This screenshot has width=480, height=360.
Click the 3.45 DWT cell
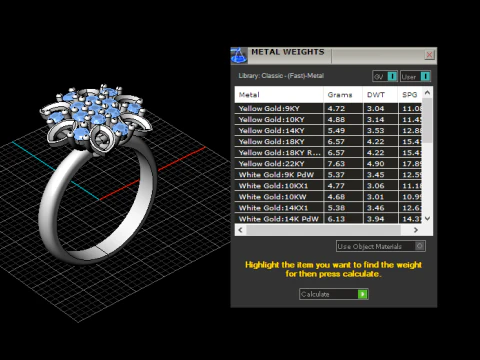coord(381,174)
